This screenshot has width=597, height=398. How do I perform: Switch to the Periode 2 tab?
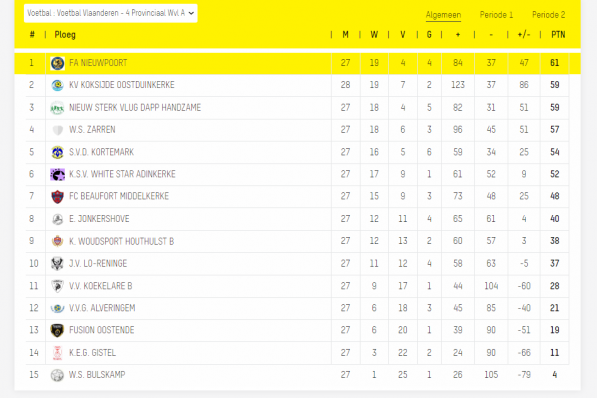click(x=548, y=15)
